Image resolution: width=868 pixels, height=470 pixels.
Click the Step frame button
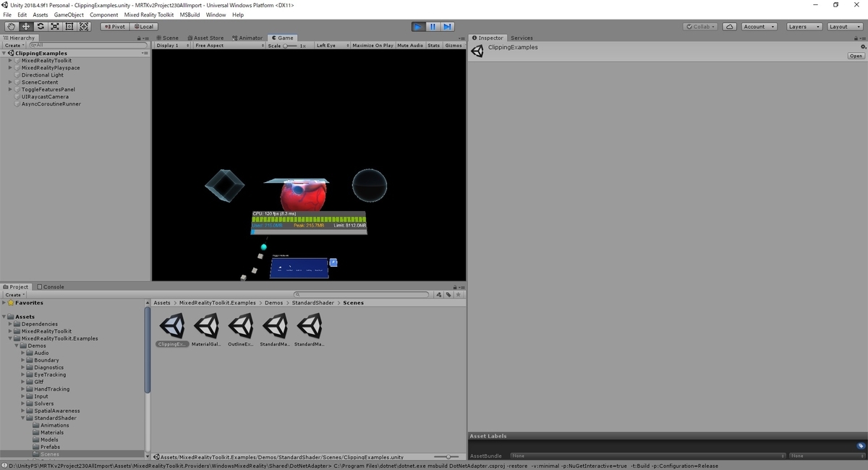tap(447, 27)
